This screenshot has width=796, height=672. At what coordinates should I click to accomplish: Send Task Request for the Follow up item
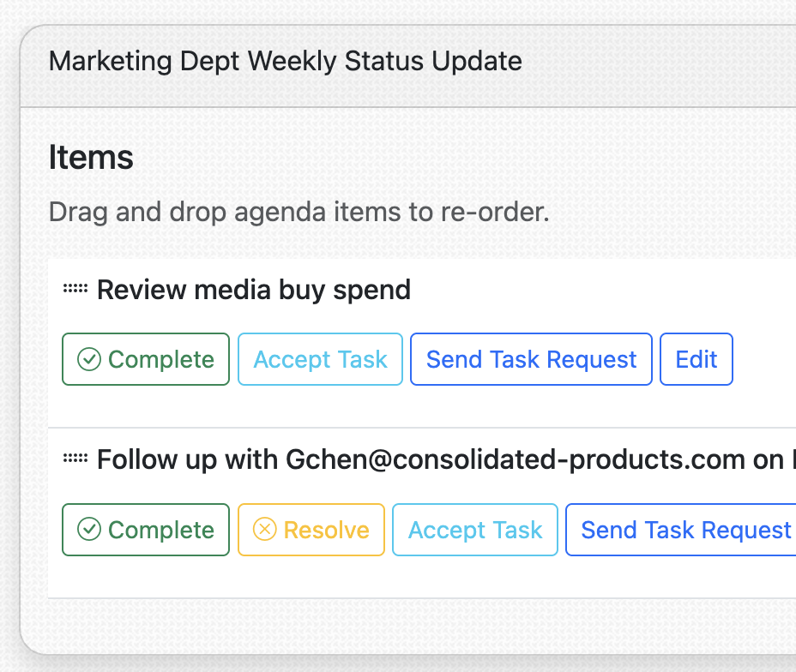click(x=685, y=530)
